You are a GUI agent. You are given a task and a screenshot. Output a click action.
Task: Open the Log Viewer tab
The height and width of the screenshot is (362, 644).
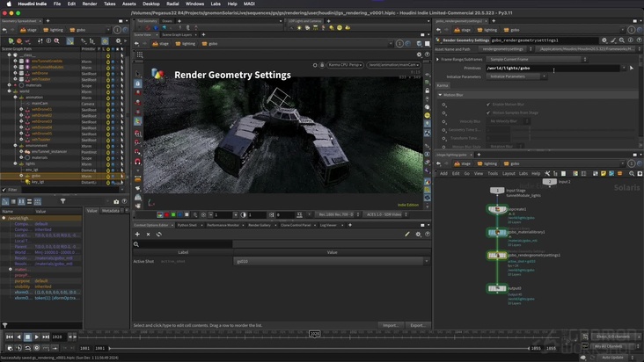click(x=328, y=225)
